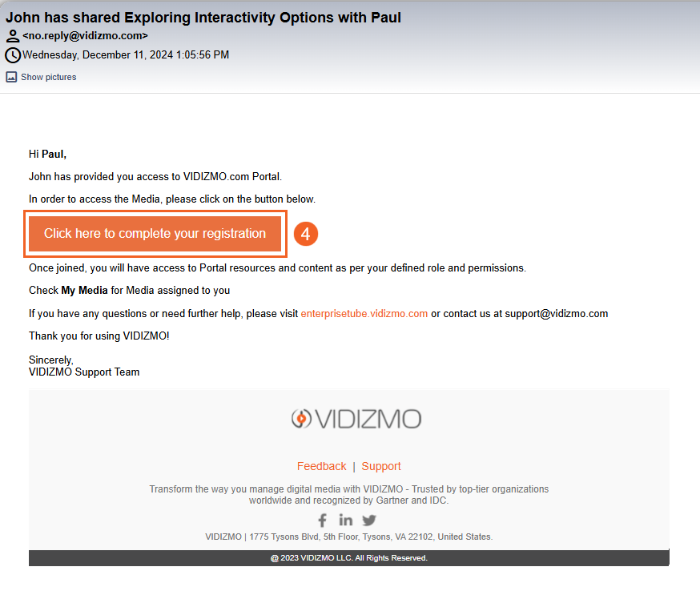Click the Facebook icon in footer
Image resolution: width=700 pixels, height=595 pixels.
point(323,521)
